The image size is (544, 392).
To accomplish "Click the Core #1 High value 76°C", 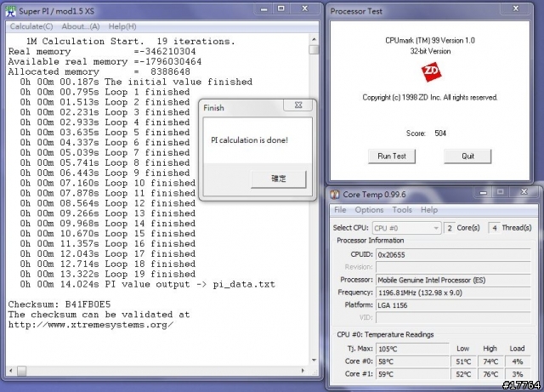I will pyautogui.click(x=490, y=374).
